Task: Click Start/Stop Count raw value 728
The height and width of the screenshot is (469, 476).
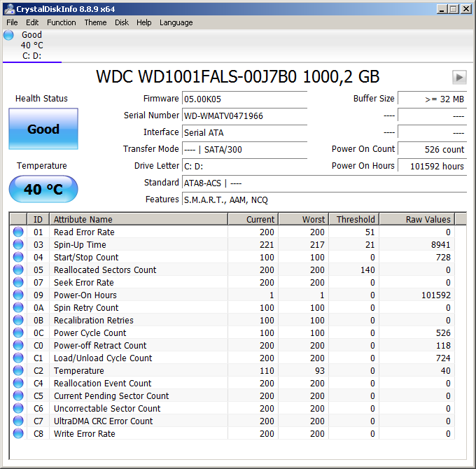Action: [x=443, y=257]
